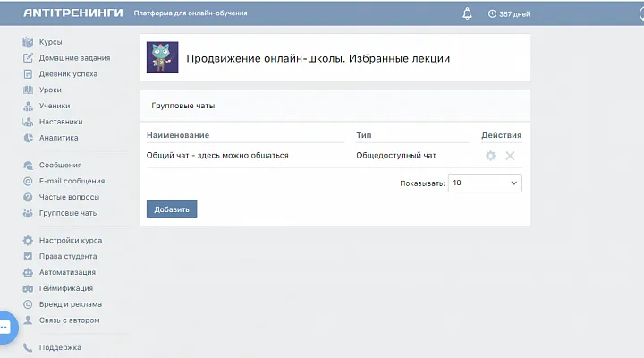Viewport: 644px width, 358px height.
Task: Open the Поддержка link
Action: [x=60, y=347]
